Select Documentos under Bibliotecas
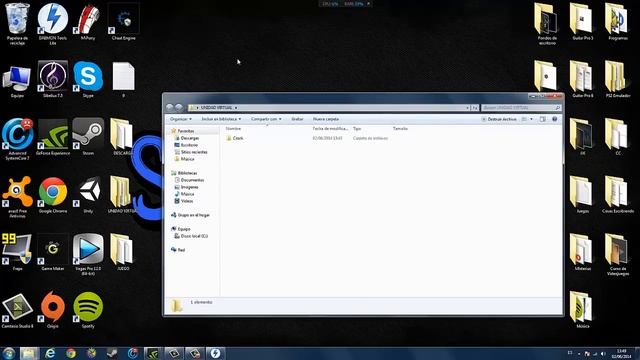 [189, 180]
